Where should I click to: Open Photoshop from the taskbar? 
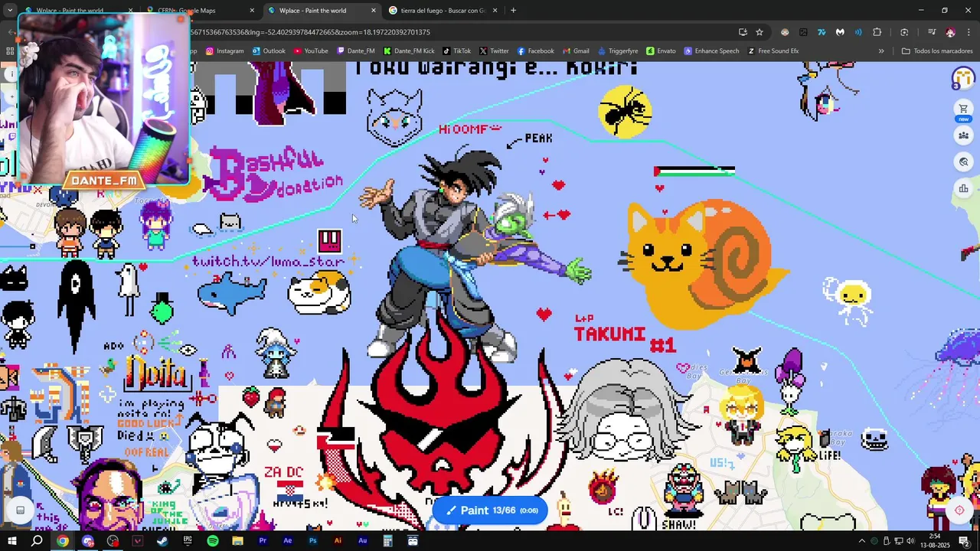pyautogui.click(x=313, y=541)
